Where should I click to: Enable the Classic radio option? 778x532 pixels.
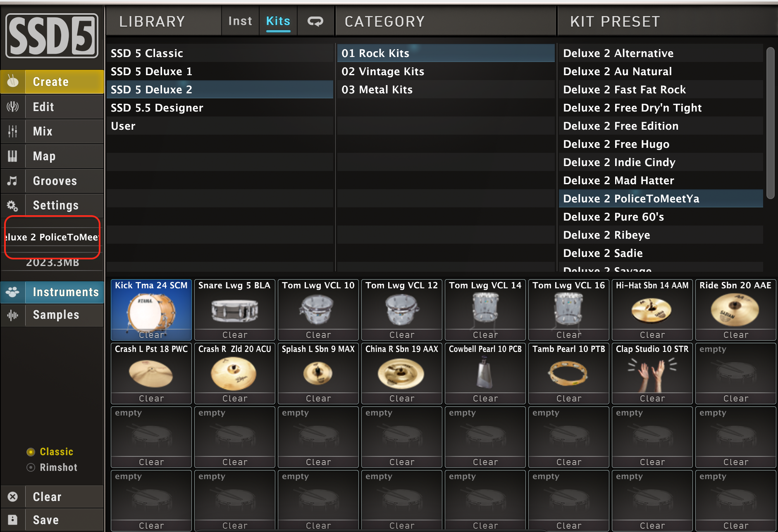click(x=31, y=452)
